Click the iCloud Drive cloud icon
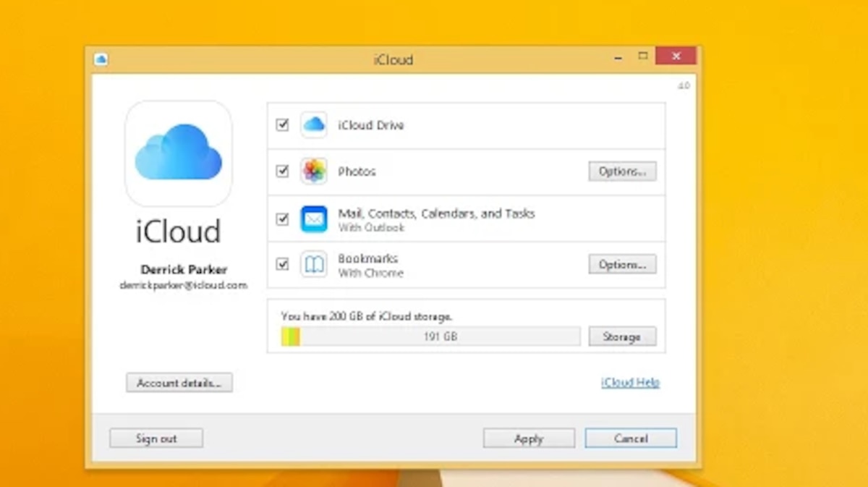This screenshot has width=868, height=487. pyautogui.click(x=314, y=124)
